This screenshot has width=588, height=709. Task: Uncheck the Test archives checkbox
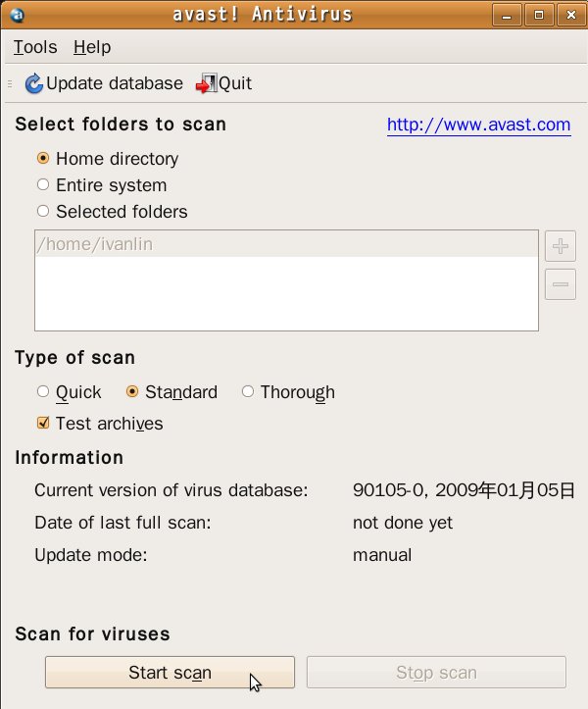tap(43, 423)
